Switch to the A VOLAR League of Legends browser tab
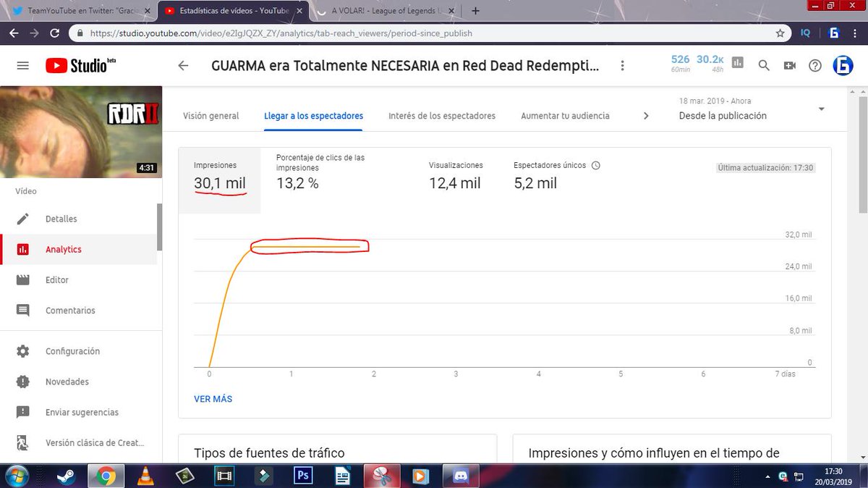Image resolution: width=868 pixels, height=488 pixels. (387, 11)
